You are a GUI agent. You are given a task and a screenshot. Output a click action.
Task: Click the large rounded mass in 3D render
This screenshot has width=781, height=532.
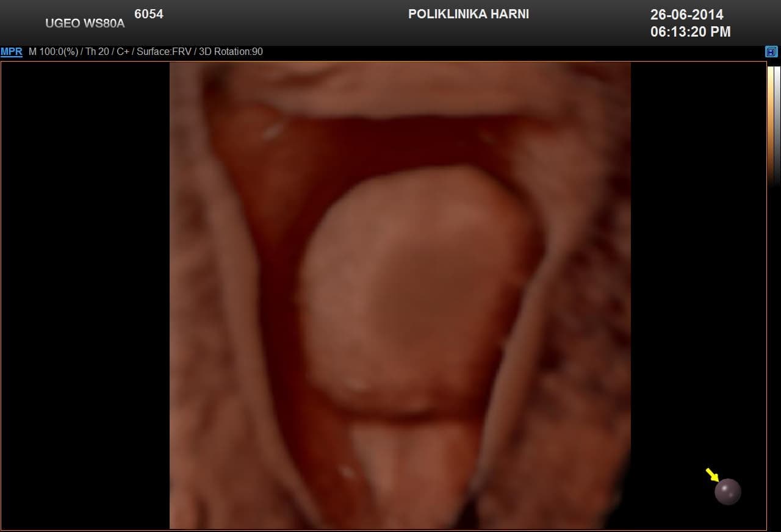pyautogui.click(x=415, y=287)
